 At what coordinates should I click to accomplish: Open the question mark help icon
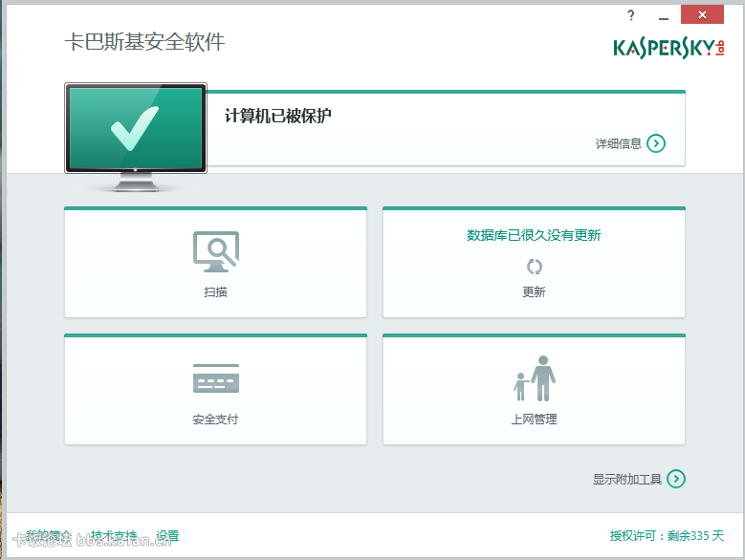point(630,15)
